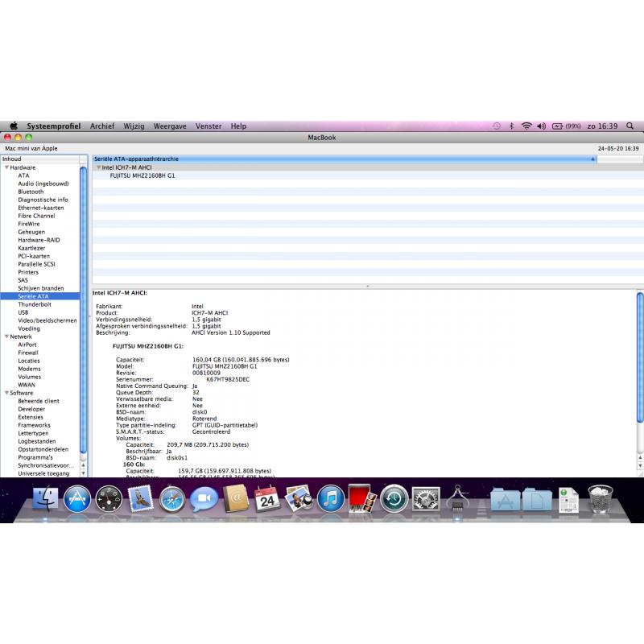Screen dimensions: 644x644
Task: Open System Preferences gear icon
Action: (426, 498)
